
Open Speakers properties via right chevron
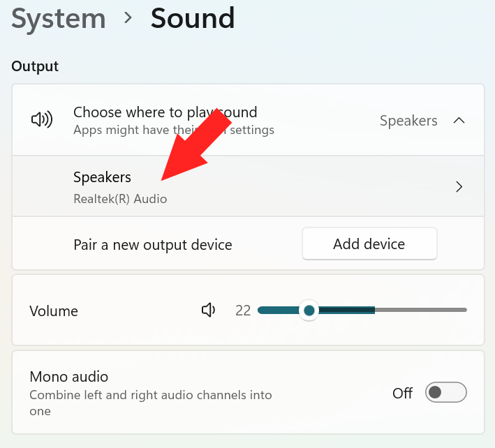[459, 187]
